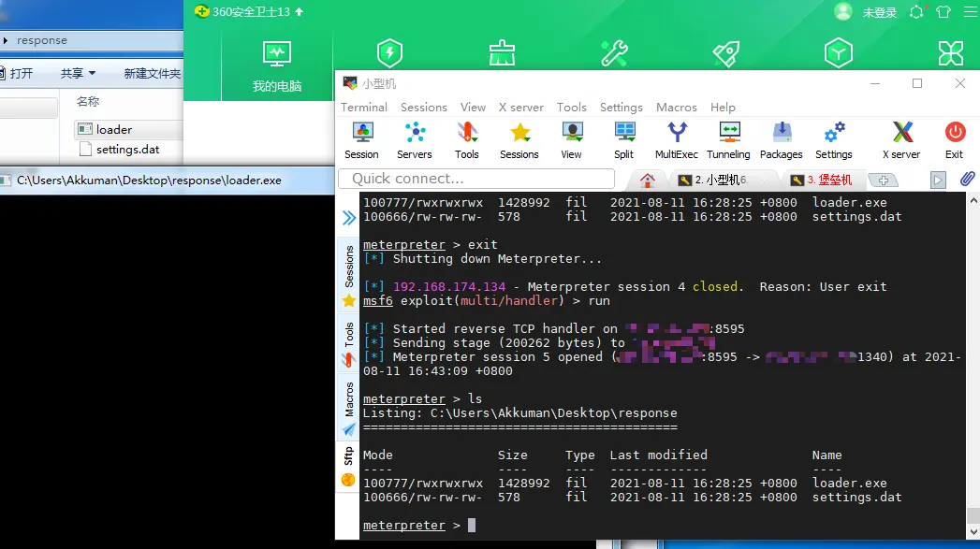Open the 360 hamburger main menu

point(971,12)
